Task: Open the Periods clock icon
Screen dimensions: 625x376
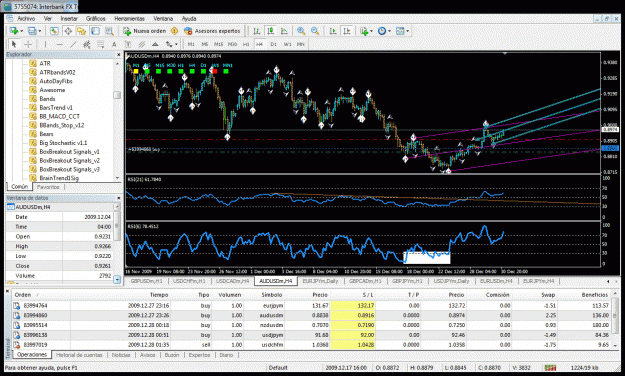Action: (382, 31)
